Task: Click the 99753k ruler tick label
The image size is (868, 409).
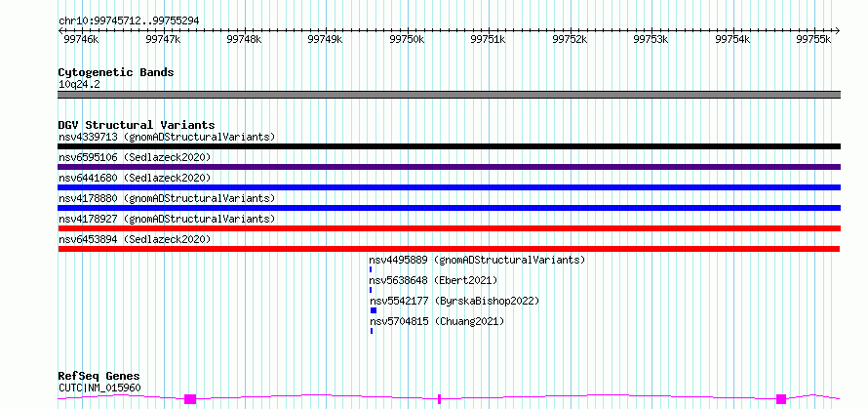Action: click(651, 39)
